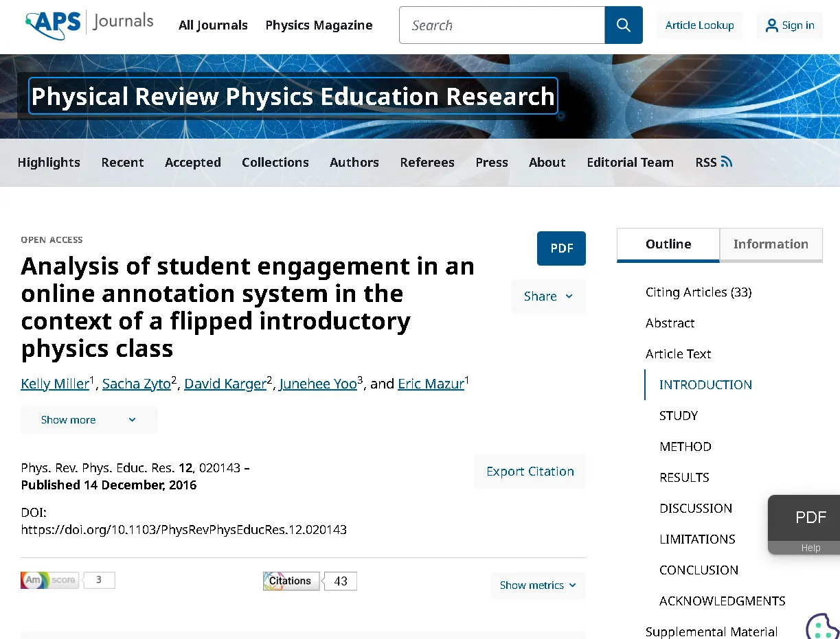Viewport: 840px width, 639px height.
Task: Click the APS Journals logo
Action: [x=89, y=24]
